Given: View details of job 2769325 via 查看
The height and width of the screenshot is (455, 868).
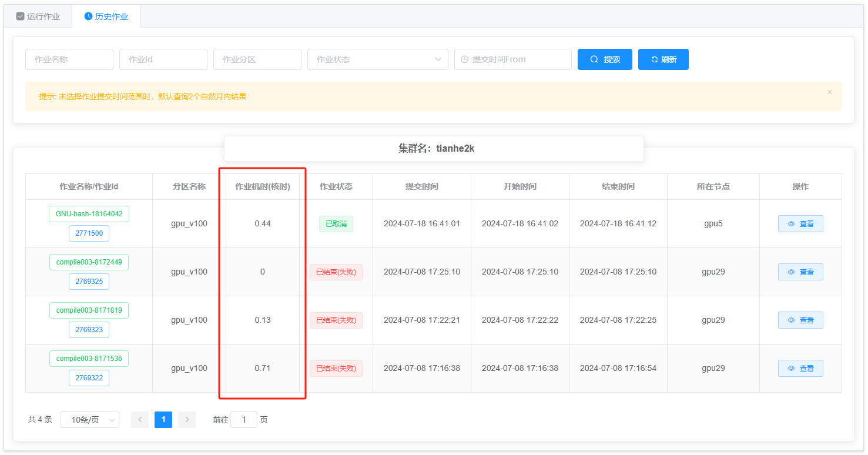Looking at the screenshot, I should coord(800,272).
